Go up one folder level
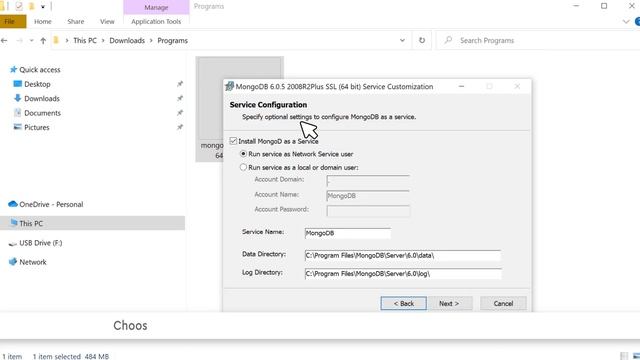 tap(43, 40)
